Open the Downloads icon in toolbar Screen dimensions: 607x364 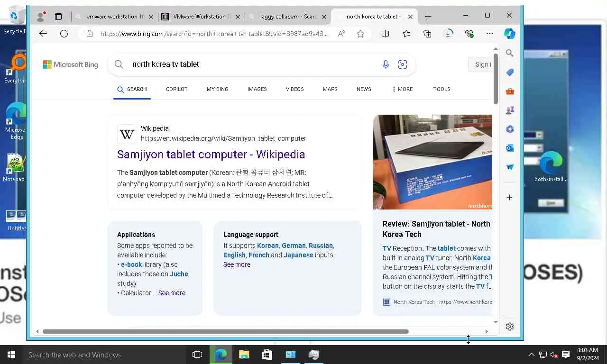click(448, 34)
